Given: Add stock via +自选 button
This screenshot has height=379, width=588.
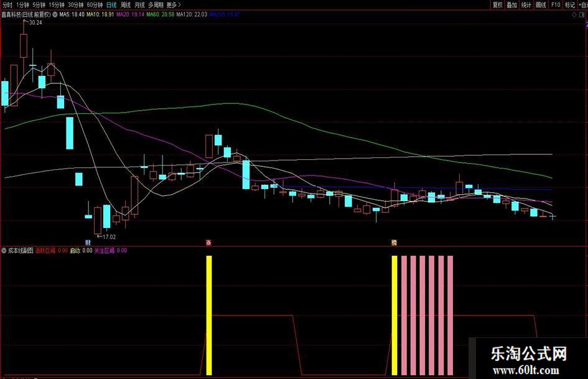Looking at the screenshot, I should click(583, 5).
